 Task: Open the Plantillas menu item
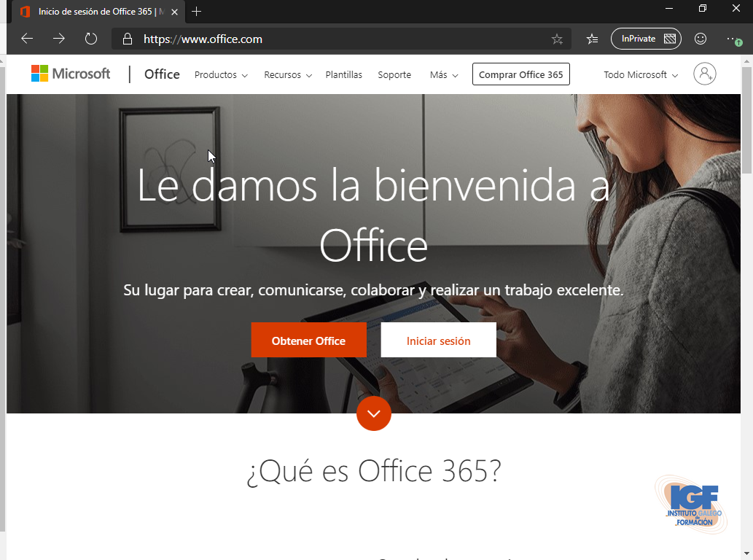pyautogui.click(x=343, y=75)
